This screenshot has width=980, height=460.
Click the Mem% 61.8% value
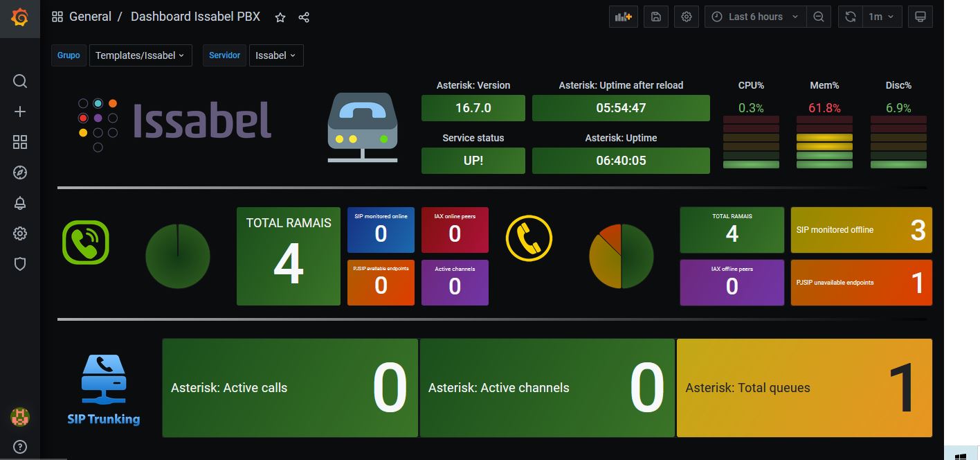point(824,108)
